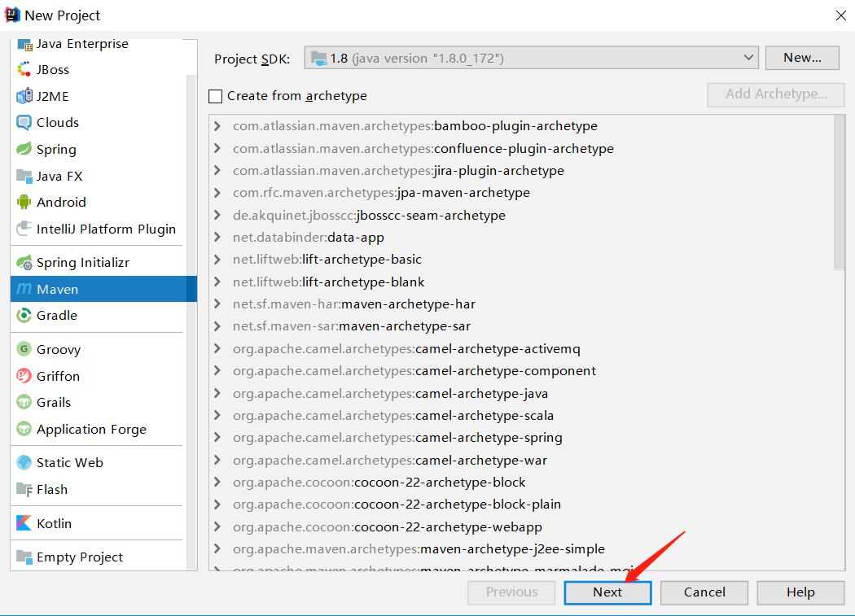This screenshot has width=855, height=616.
Task: Click the Spring Initializr icon
Action: click(x=24, y=262)
